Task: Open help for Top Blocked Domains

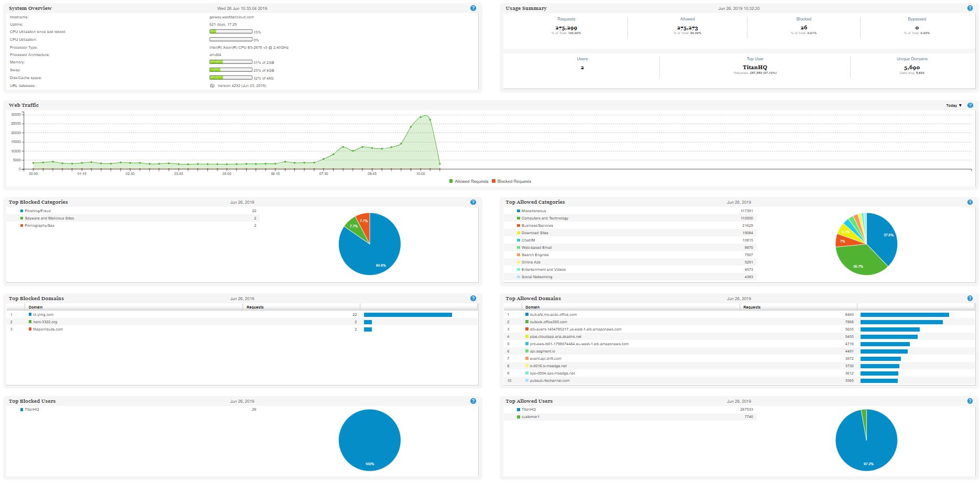Action: (x=473, y=299)
